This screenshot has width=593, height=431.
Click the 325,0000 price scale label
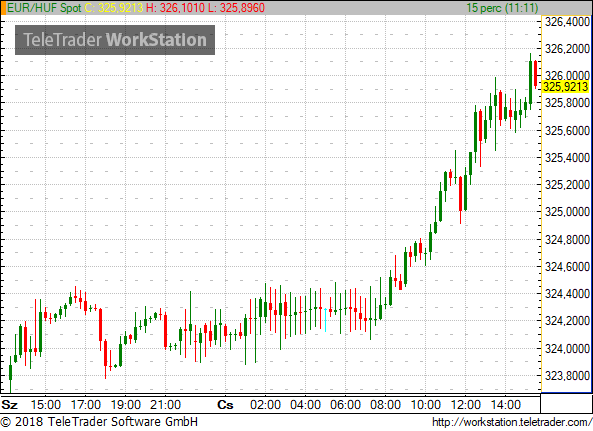pyautogui.click(x=567, y=212)
